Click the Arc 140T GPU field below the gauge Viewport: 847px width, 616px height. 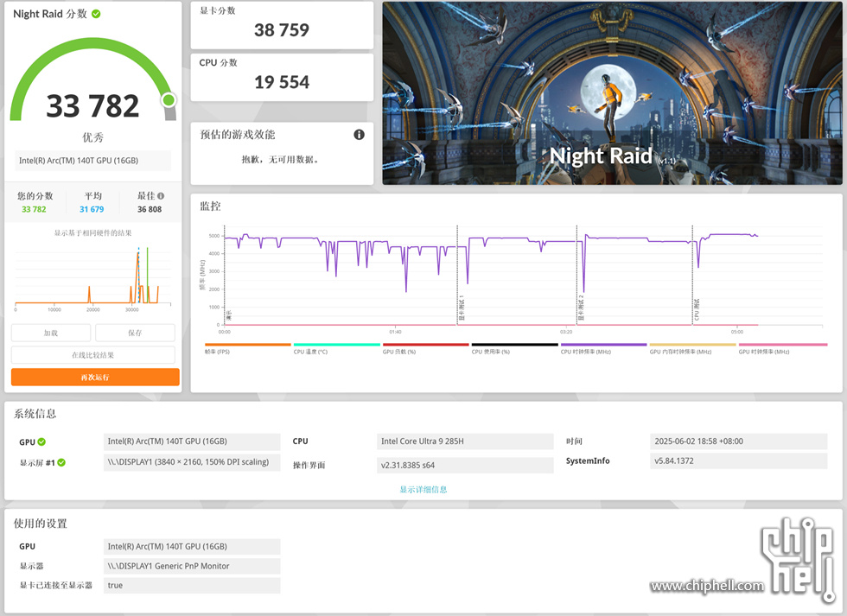tap(93, 161)
